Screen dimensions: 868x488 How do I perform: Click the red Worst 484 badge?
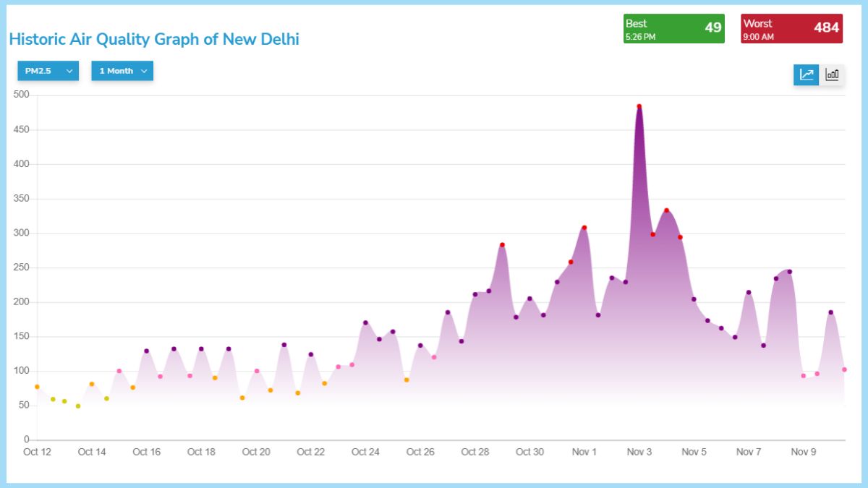(x=791, y=29)
